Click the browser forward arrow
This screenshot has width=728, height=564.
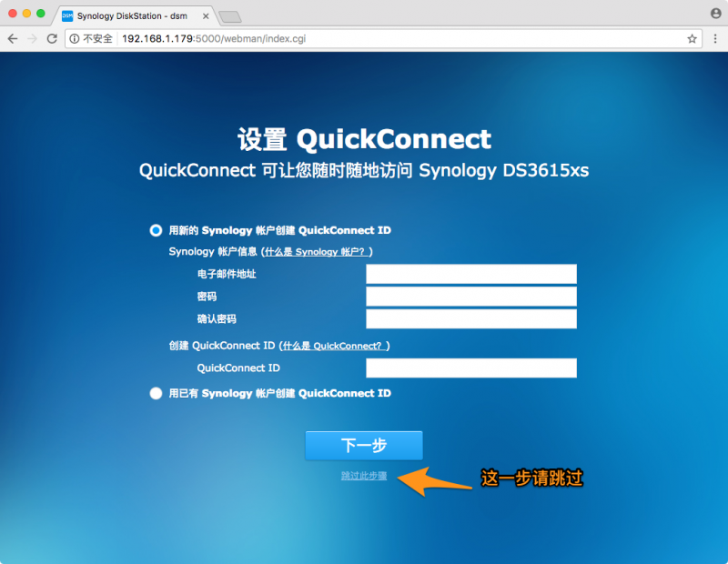click(32, 38)
